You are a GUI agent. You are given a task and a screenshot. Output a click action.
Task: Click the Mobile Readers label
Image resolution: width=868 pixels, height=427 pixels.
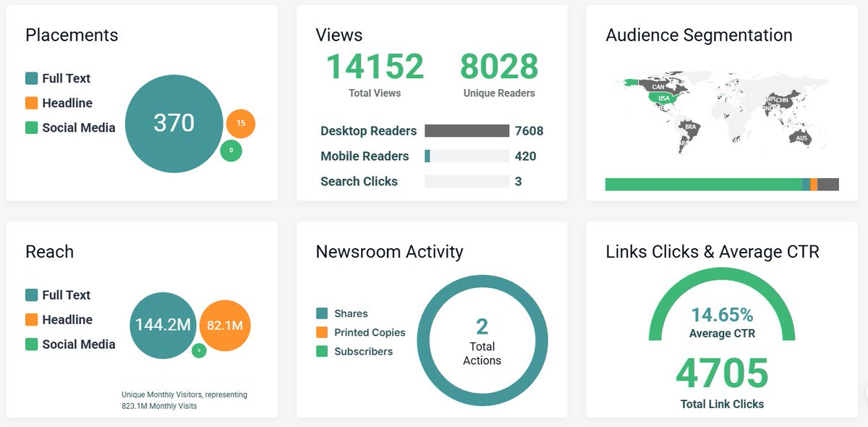365,156
